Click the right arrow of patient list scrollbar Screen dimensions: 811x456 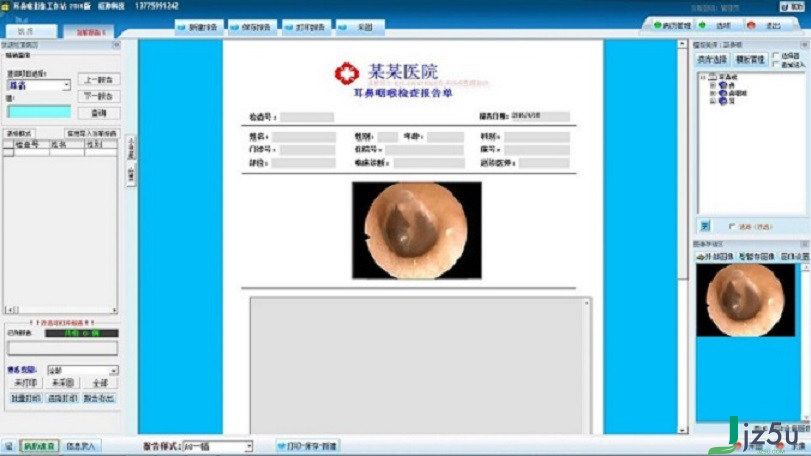point(114,310)
